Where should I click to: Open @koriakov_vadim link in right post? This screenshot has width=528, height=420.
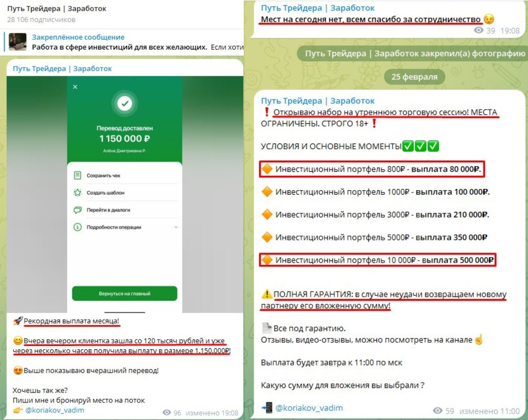point(309,408)
